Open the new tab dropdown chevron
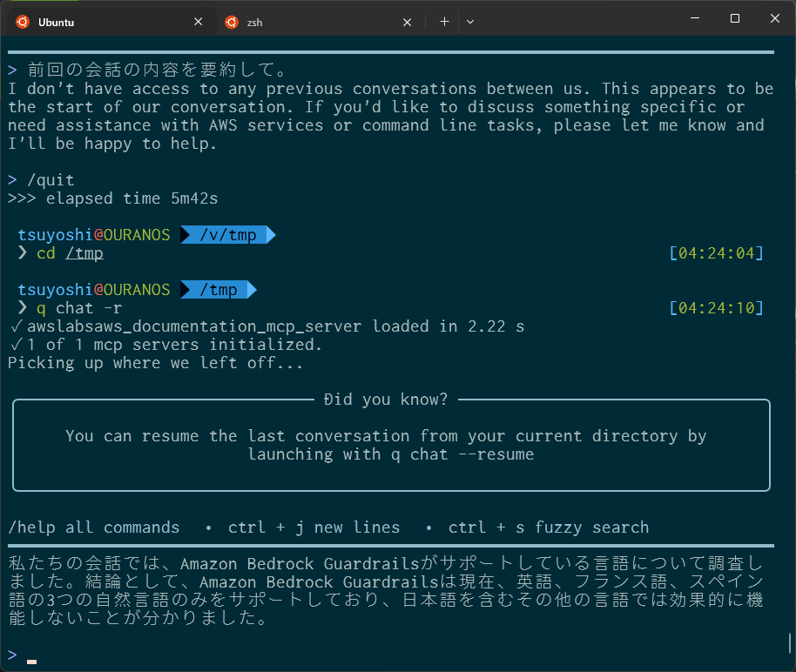 tap(470, 21)
